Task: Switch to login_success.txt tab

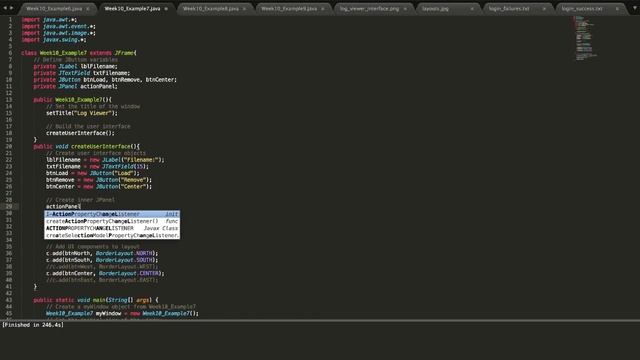Action: click(582, 9)
